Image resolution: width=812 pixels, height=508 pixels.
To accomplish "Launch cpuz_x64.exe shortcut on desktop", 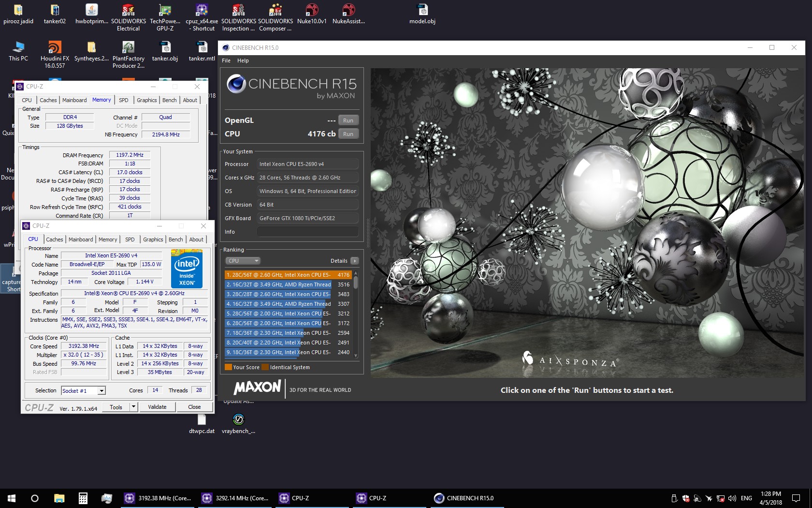I will click(202, 17).
